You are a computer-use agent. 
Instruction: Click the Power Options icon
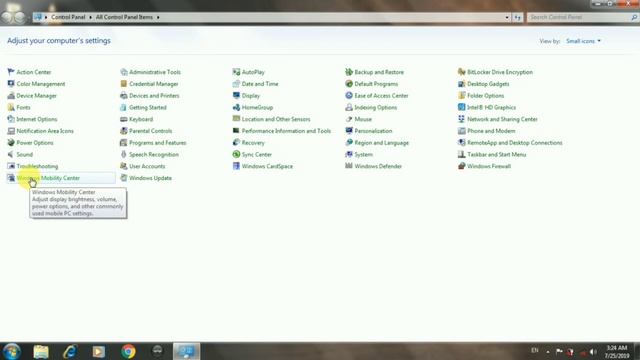click(11, 143)
